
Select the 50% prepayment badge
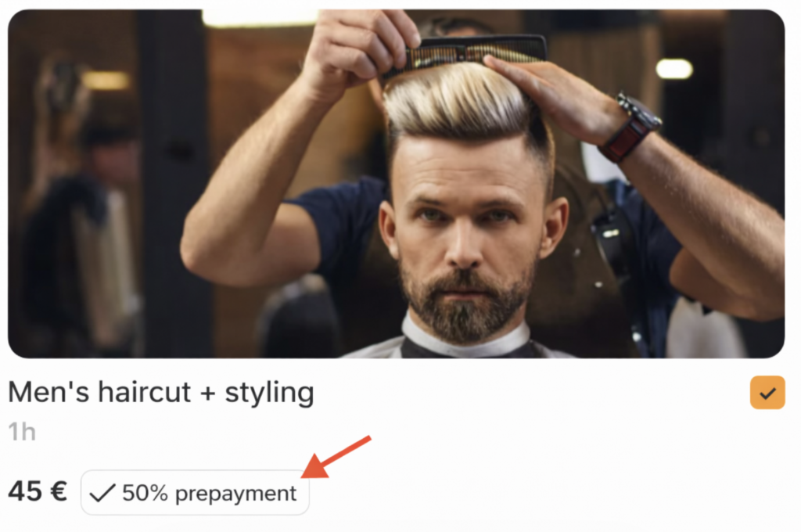pyautogui.click(x=195, y=493)
